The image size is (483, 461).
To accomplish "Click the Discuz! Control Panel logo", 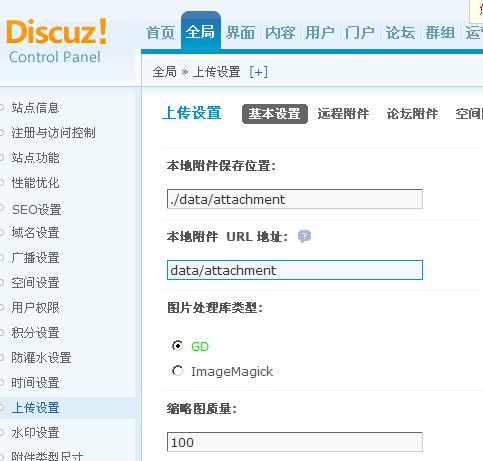I will [x=57, y=41].
